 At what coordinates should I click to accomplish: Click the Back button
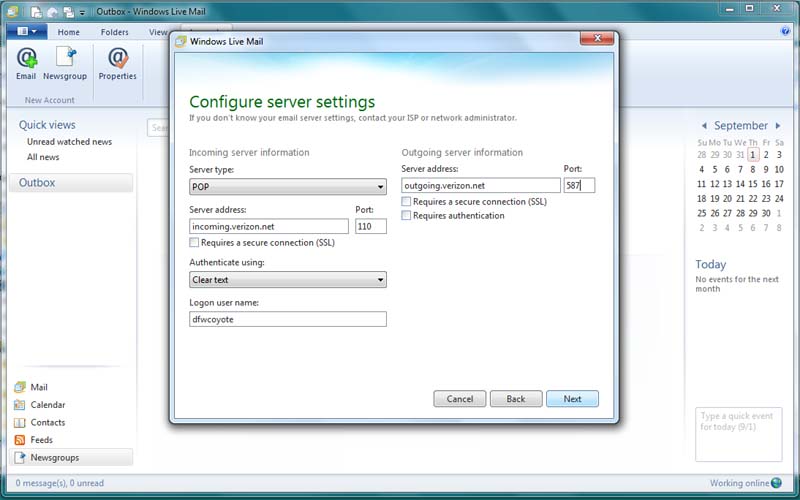[x=516, y=399]
